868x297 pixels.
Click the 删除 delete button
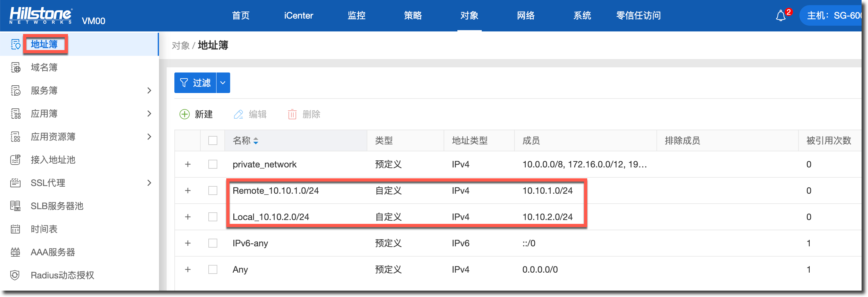point(304,114)
